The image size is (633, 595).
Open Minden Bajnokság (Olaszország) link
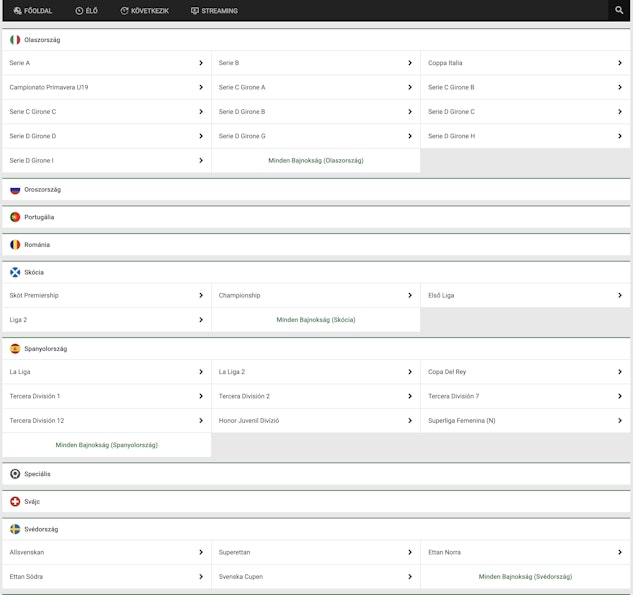[x=315, y=160]
